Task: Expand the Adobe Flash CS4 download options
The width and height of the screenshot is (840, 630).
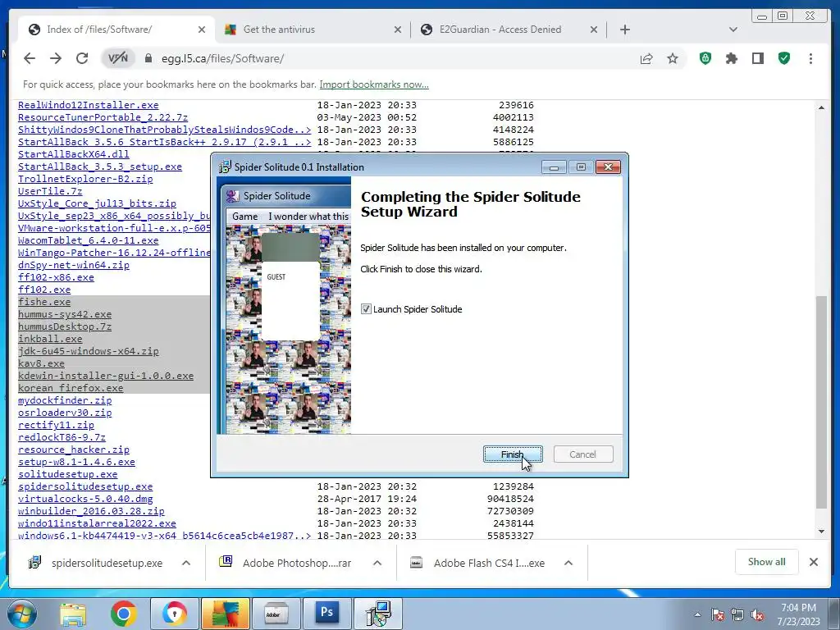Action: pos(568,563)
